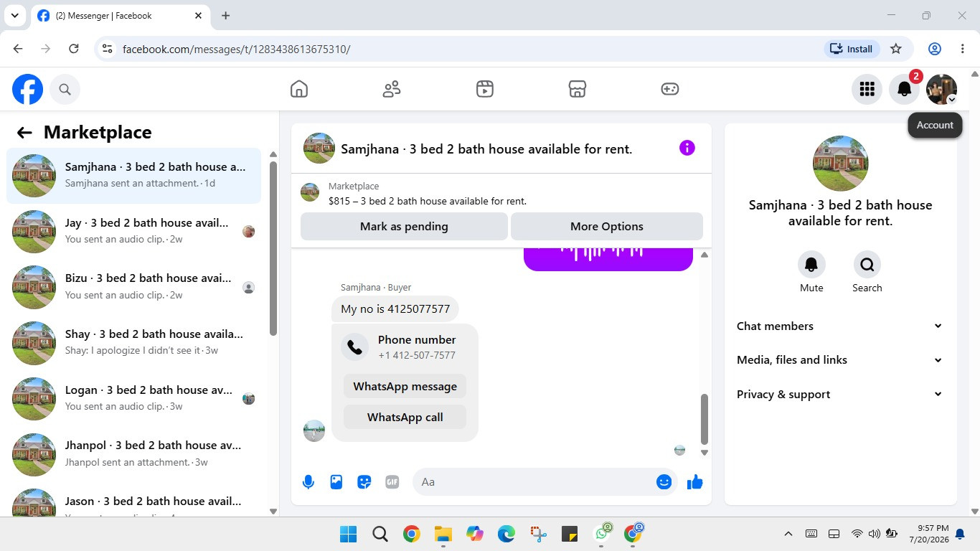This screenshot has width=980, height=551.
Task: Show hidden system tray icons
Action: coord(788,534)
